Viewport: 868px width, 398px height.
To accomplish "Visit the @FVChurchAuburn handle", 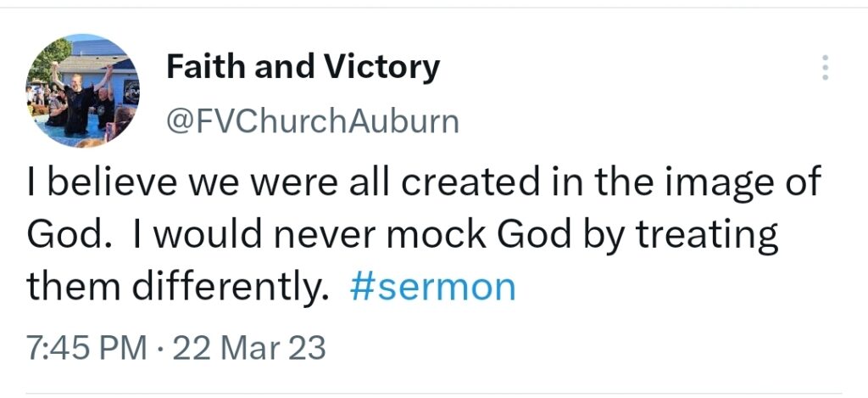I will click(312, 122).
